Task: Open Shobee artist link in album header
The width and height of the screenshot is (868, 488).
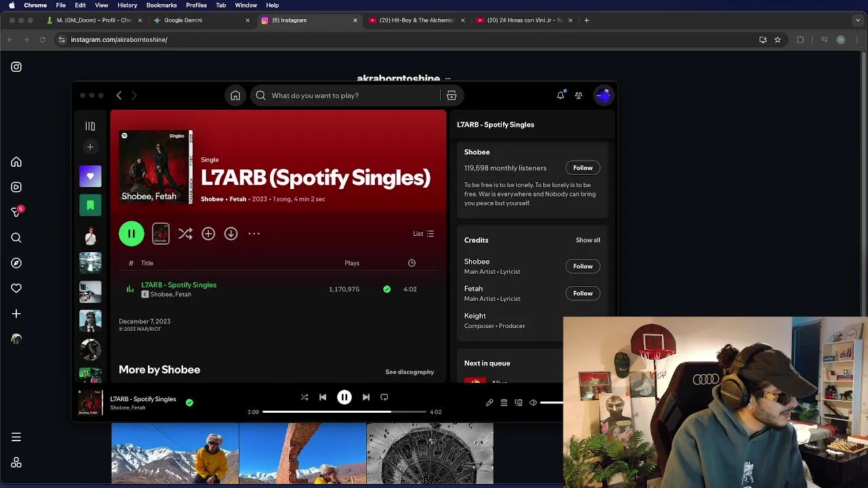Action: click(x=212, y=199)
